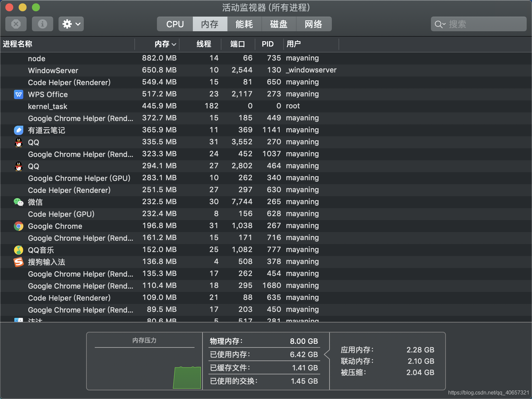Click the quit process (X) toolbar button
Viewport: 532px width, 399px height.
[x=16, y=24]
